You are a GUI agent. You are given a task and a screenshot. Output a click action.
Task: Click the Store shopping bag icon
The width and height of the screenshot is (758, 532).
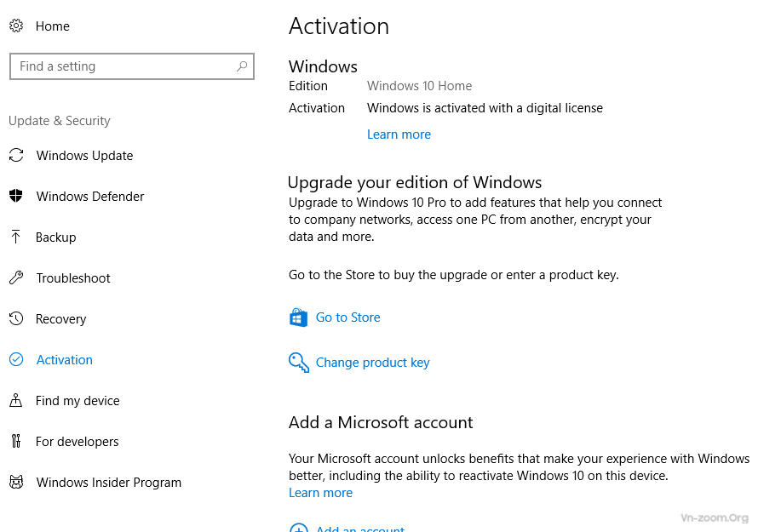pyautogui.click(x=298, y=317)
